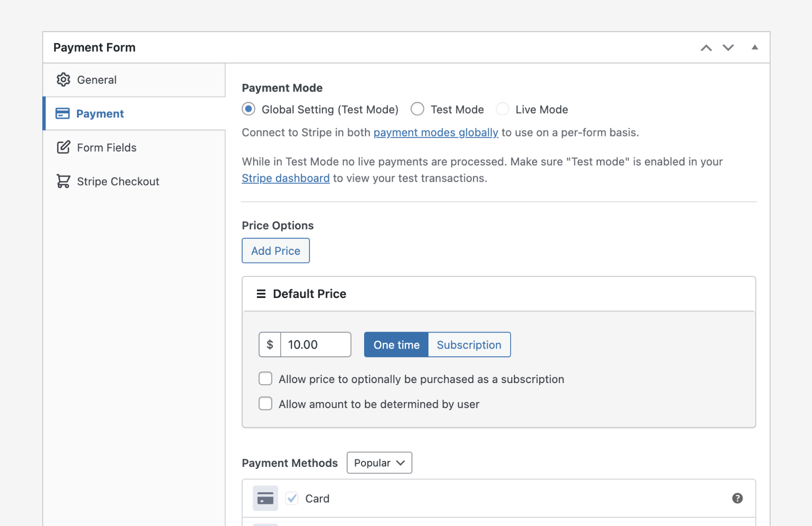This screenshot has width=812, height=526.
Task: Click the Card payment method icon
Action: click(265, 498)
